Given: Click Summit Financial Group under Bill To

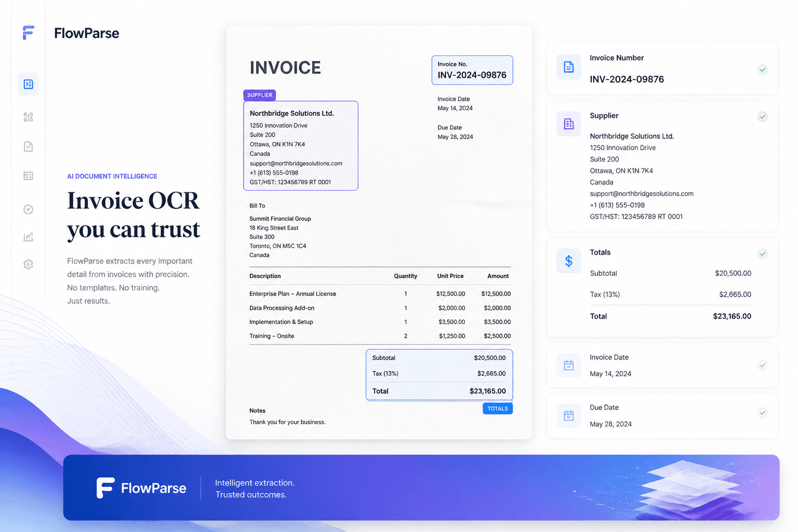Looking at the screenshot, I should 280,219.
